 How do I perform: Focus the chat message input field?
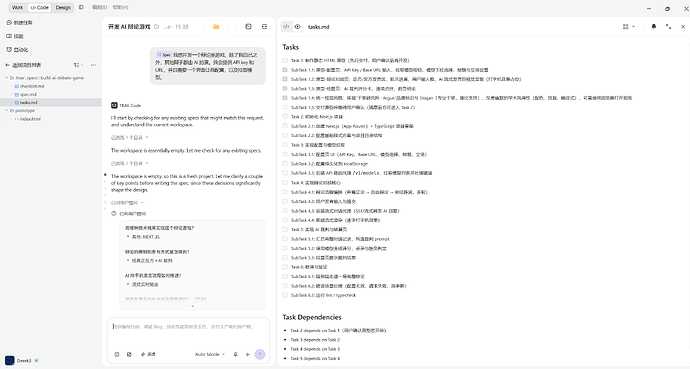pos(188,332)
